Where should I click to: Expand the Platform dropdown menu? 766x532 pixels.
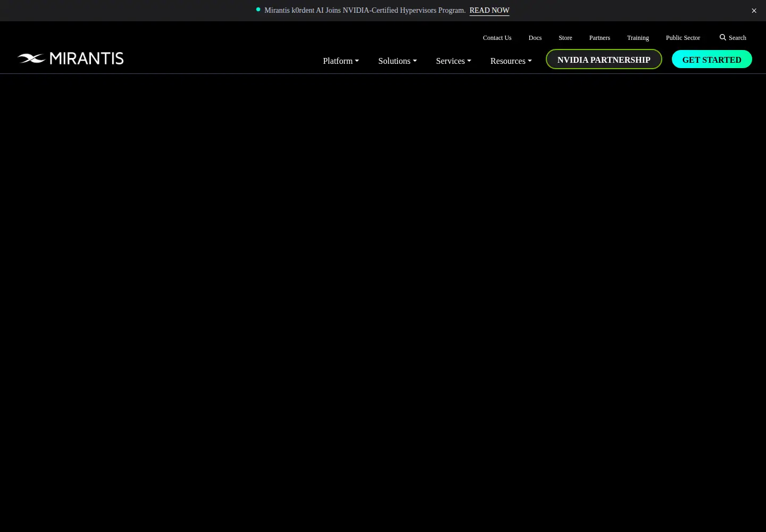click(x=341, y=61)
